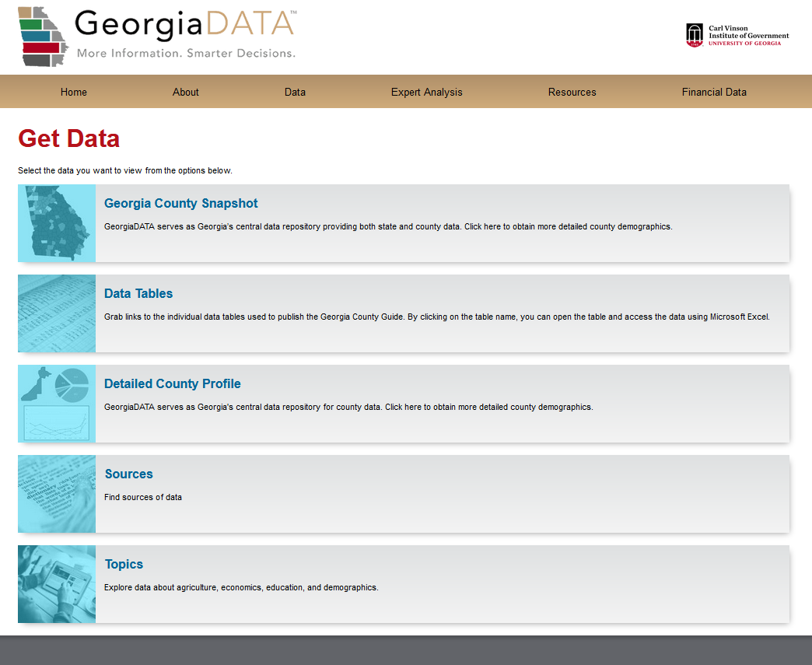Click the tablet thumbnail for Topics
Image resolution: width=812 pixels, height=665 pixels.
57,583
